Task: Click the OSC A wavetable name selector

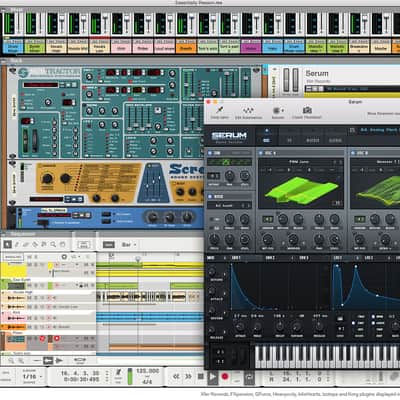Action: coord(300,162)
